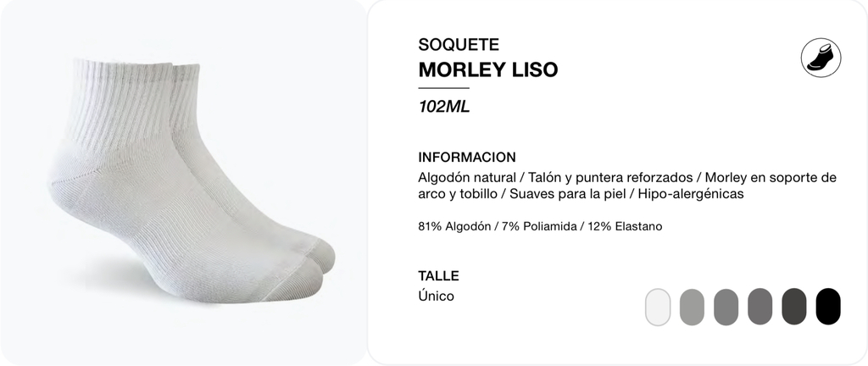Image resolution: width=868 pixels, height=366 pixels.
Task: Click the divider line under the title
Action: pyautogui.click(x=443, y=88)
